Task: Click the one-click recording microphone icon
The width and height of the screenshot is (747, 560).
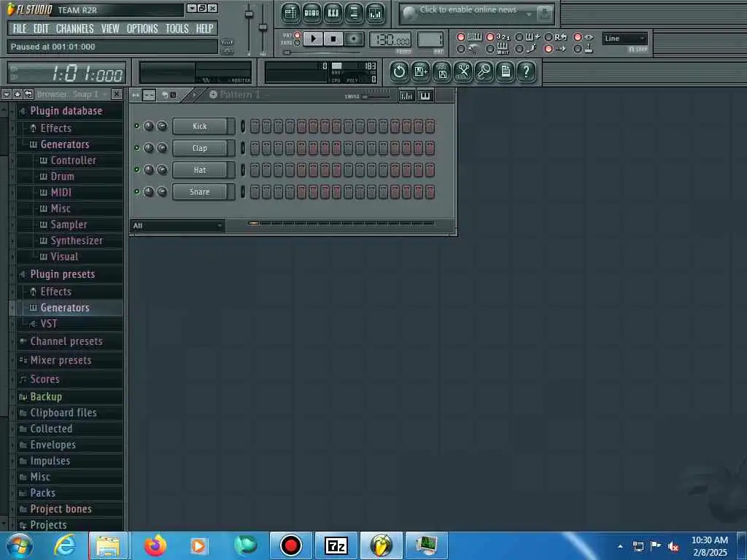Action: click(x=484, y=72)
